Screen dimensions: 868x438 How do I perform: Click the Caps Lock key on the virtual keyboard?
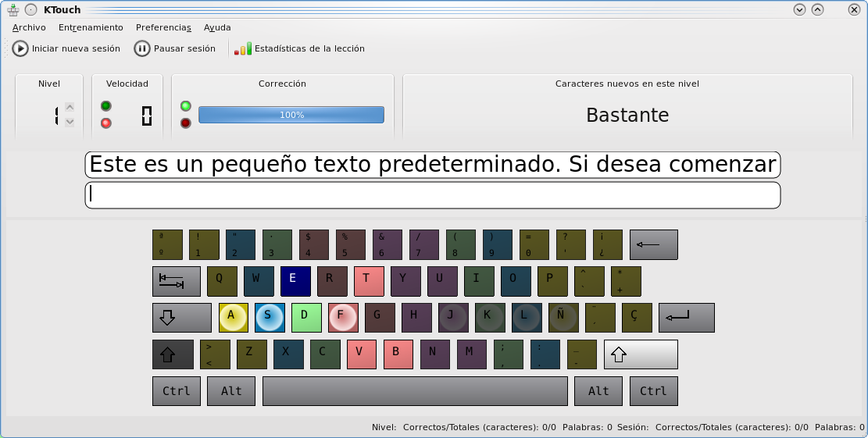click(182, 318)
